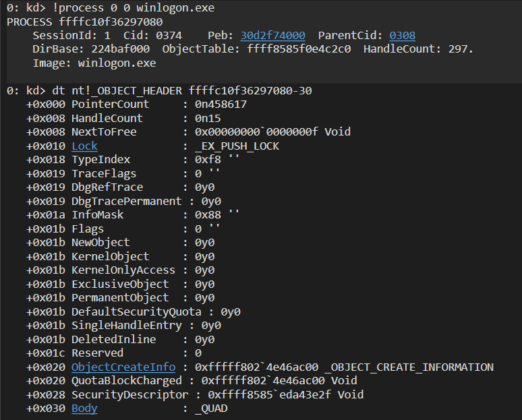The width and height of the screenshot is (522, 420).
Task: Open the ObjectCreateInfo field link
Action: click(x=123, y=367)
